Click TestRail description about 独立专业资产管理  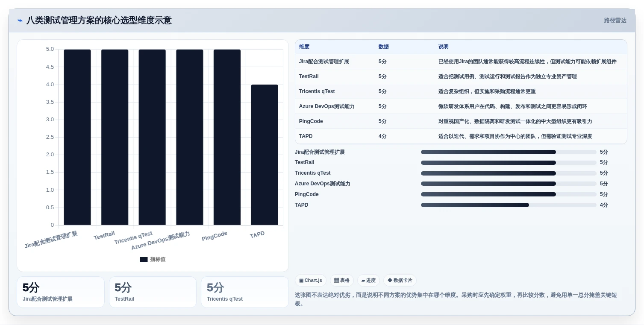pos(508,76)
